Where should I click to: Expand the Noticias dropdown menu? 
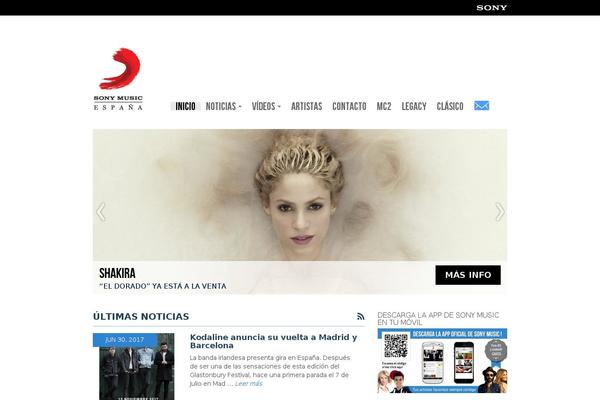pyautogui.click(x=223, y=106)
